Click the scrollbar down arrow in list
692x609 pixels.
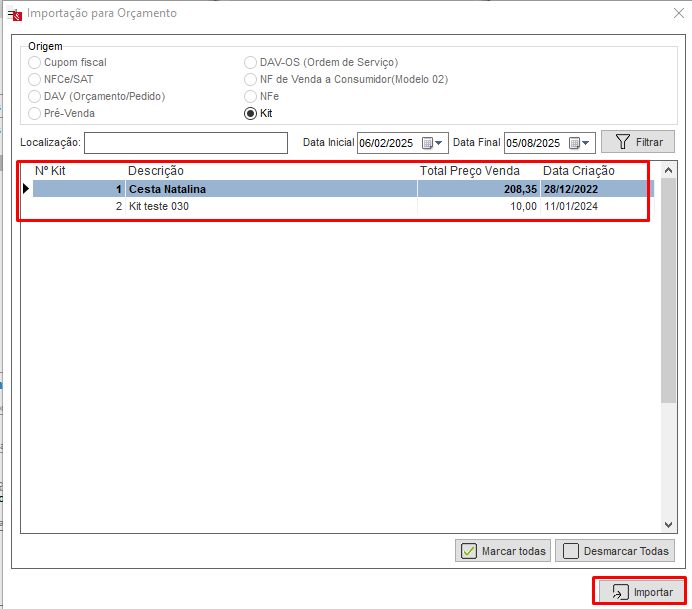coord(669,524)
